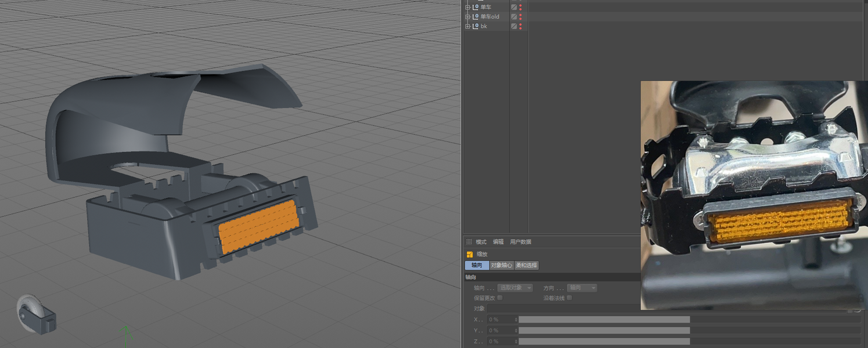Click the green axis indicator in viewport
This screenshot has height=348, width=868.
point(125,336)
